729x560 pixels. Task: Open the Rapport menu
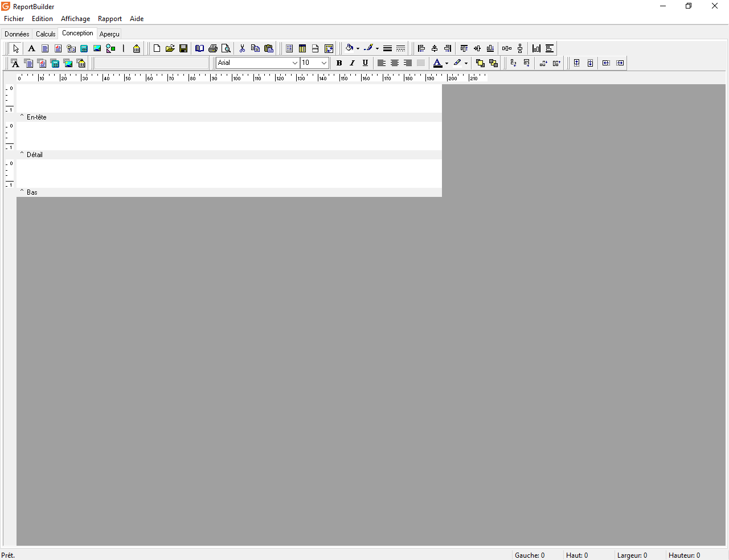tap(110, 19)
